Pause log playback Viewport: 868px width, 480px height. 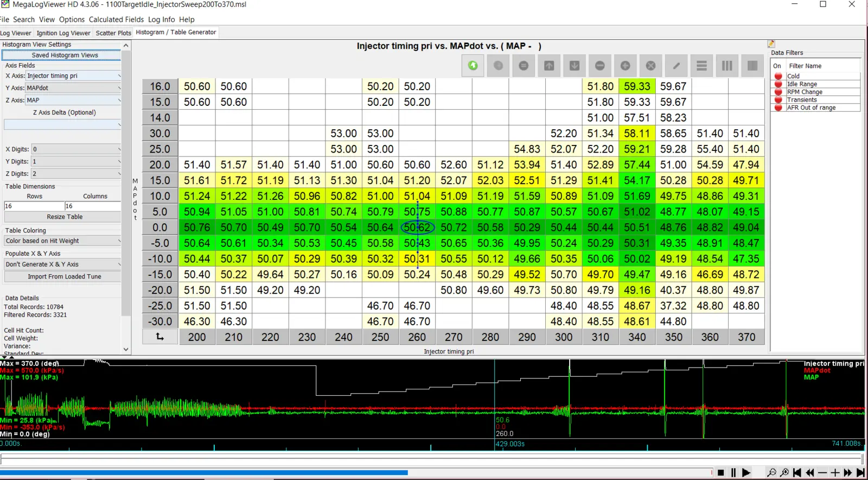[733, 473]
